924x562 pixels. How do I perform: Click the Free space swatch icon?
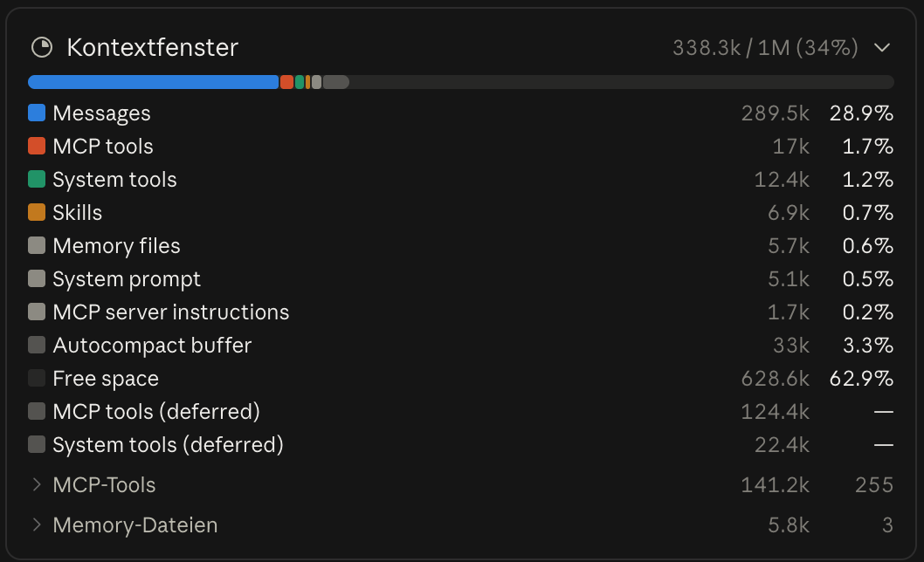(x=37, y=378)
